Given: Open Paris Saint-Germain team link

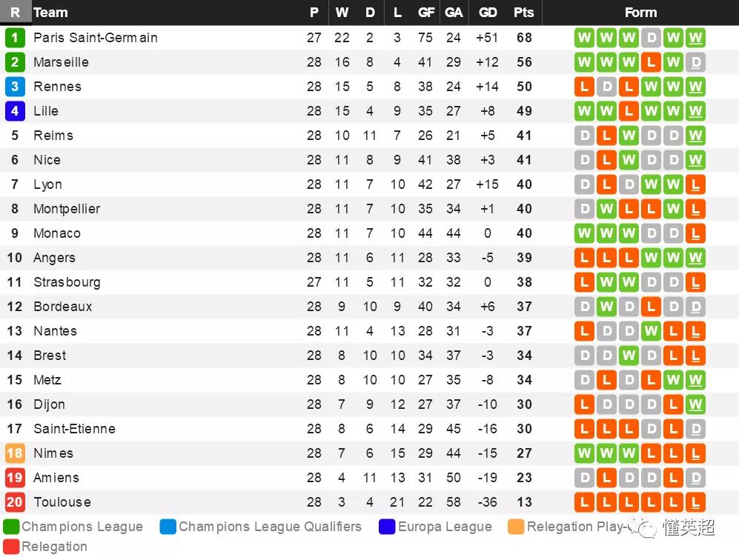Looking at the screenshot, I should (96, 38).
